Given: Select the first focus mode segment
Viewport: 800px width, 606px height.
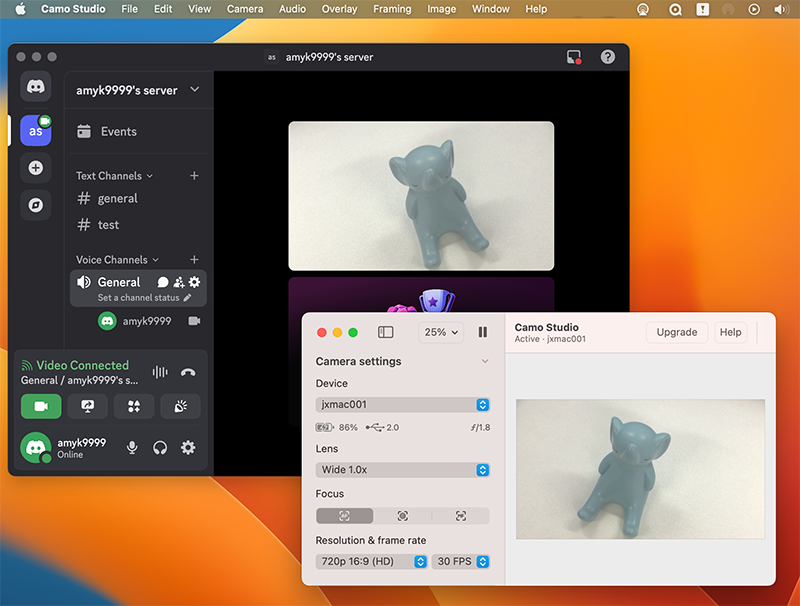Looking at the screenshot, I should [344, 516].
